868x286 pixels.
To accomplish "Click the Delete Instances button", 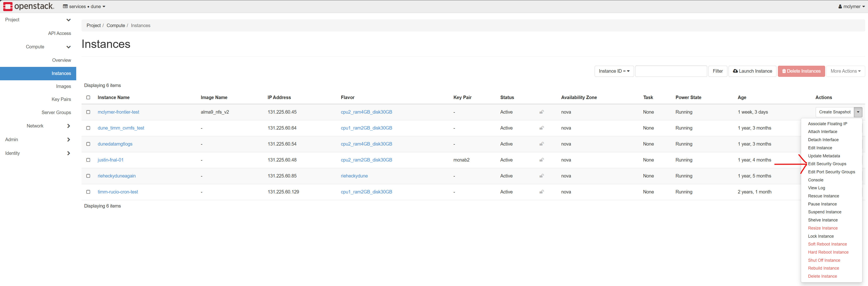I will [x=801, y=71].
